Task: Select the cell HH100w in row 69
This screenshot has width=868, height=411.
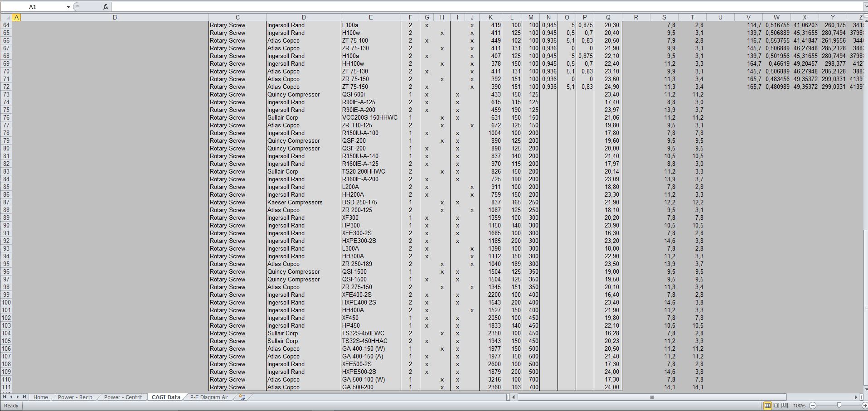Action: pos(371,63)
